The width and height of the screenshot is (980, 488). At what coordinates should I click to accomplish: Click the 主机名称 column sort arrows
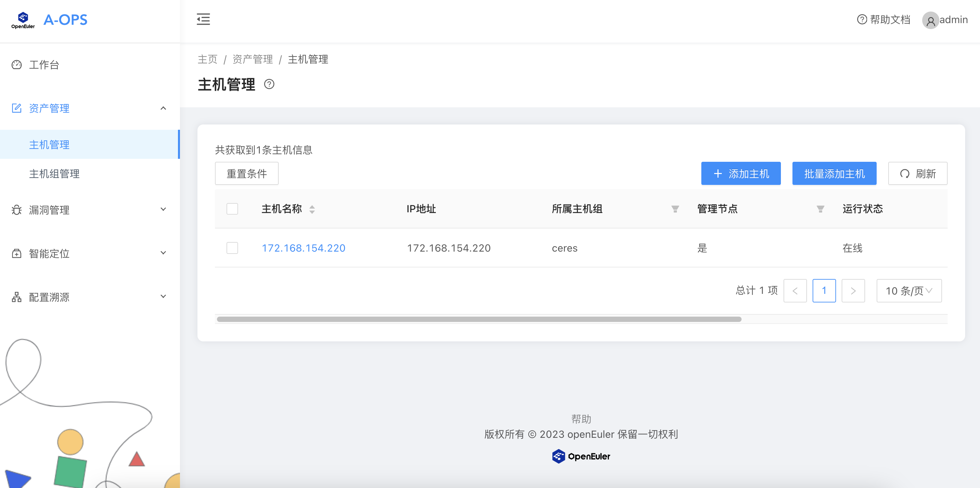[312, 209]
